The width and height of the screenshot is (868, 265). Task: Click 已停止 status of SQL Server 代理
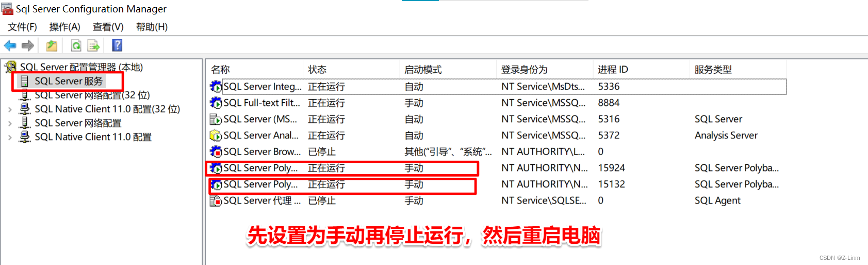point(322,200)
